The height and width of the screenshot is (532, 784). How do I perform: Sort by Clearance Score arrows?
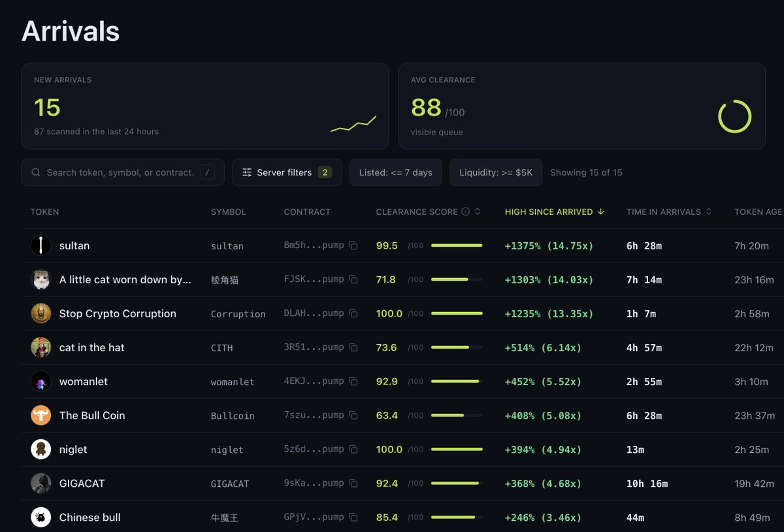coord(478,211)
